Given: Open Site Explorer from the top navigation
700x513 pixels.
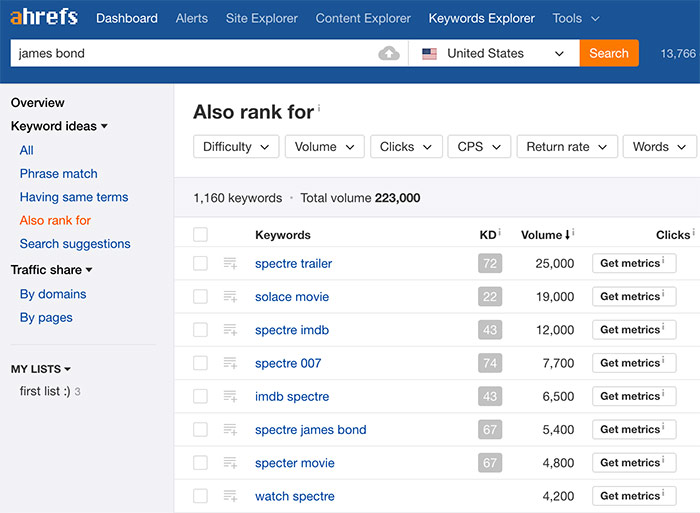Looking at the screenshot, I should point(262,18).
